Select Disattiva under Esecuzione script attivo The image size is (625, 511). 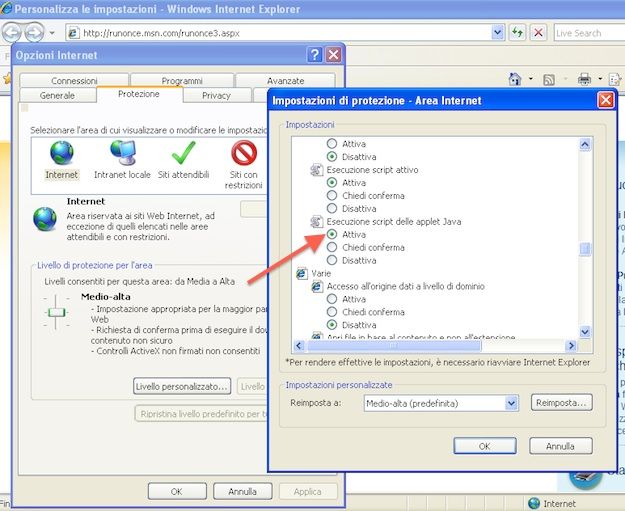coord(333,209)
